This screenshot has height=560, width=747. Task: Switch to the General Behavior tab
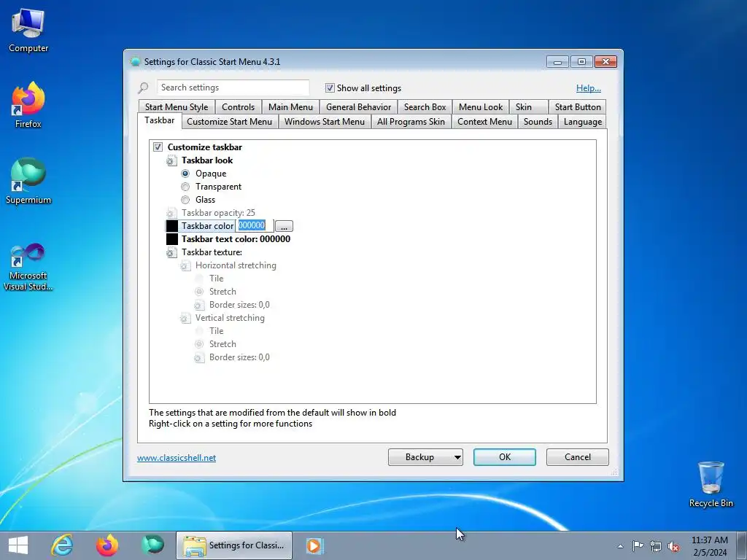click(x=358, y=107)
